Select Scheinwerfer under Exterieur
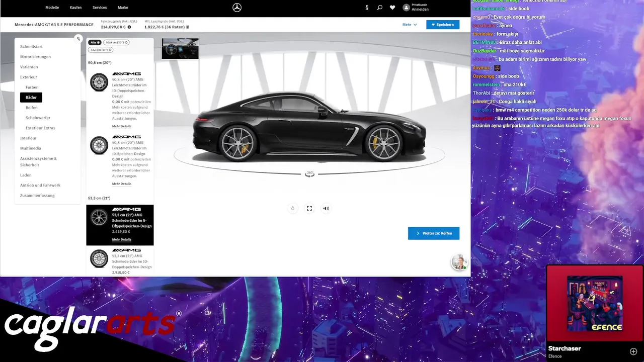This screenshot has width=644, height=362. click(x=38, y=118)
